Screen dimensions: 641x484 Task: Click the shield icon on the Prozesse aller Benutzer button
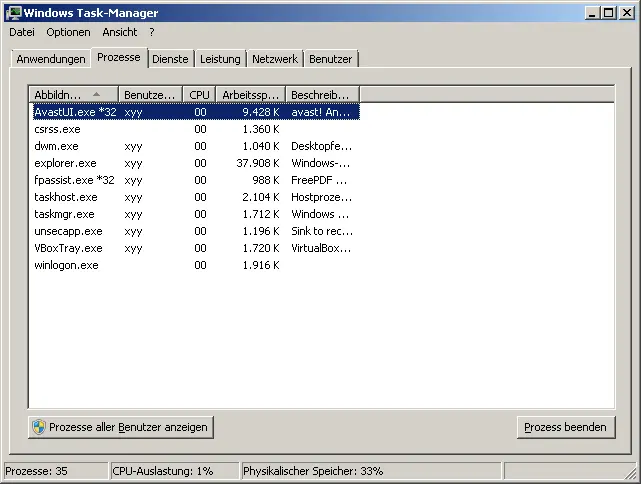tap(39, 427)
